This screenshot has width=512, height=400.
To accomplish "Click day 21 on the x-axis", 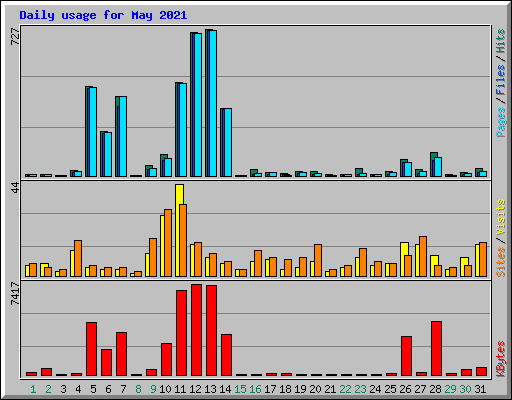I will [330, 389].
